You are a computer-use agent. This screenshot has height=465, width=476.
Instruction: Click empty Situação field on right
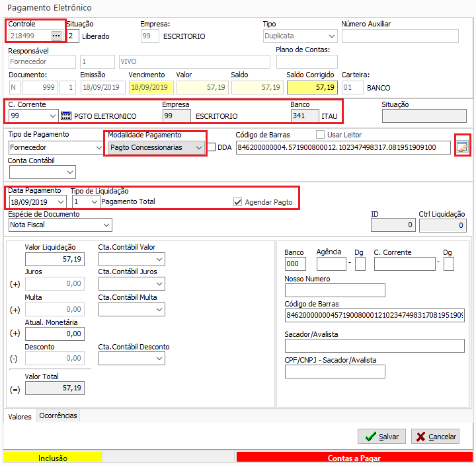click(x=424, y=116)
